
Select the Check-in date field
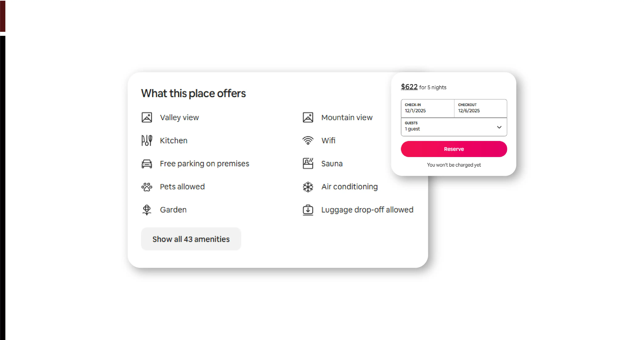click(427, 108)
